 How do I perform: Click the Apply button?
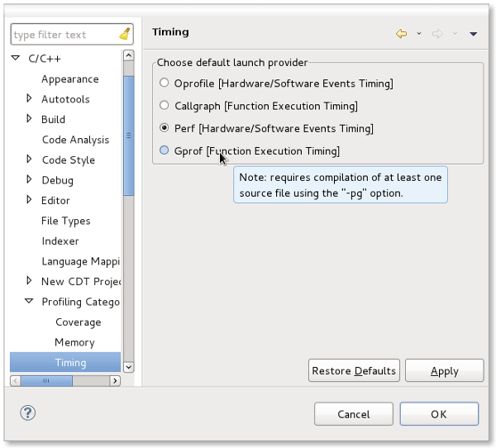pyautogui.click(x=445, y=370)
